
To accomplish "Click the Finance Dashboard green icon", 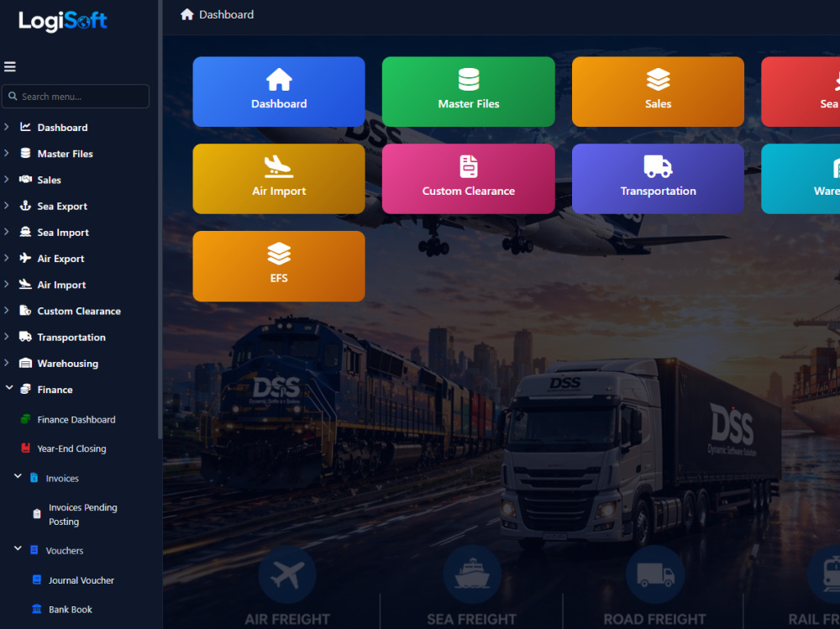I will (25, 420).
